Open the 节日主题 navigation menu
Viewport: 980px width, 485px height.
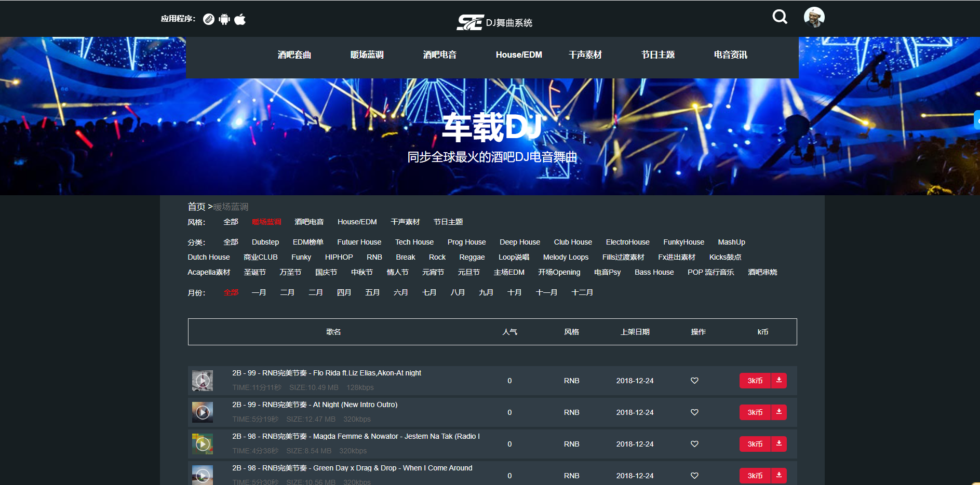click(x=657, y=55)
